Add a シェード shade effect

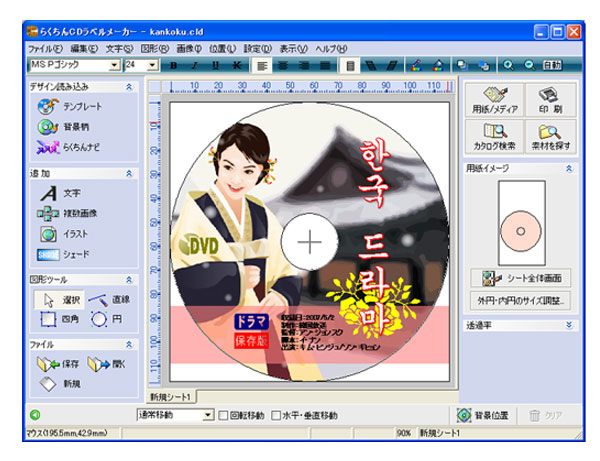tap(63, 254)
